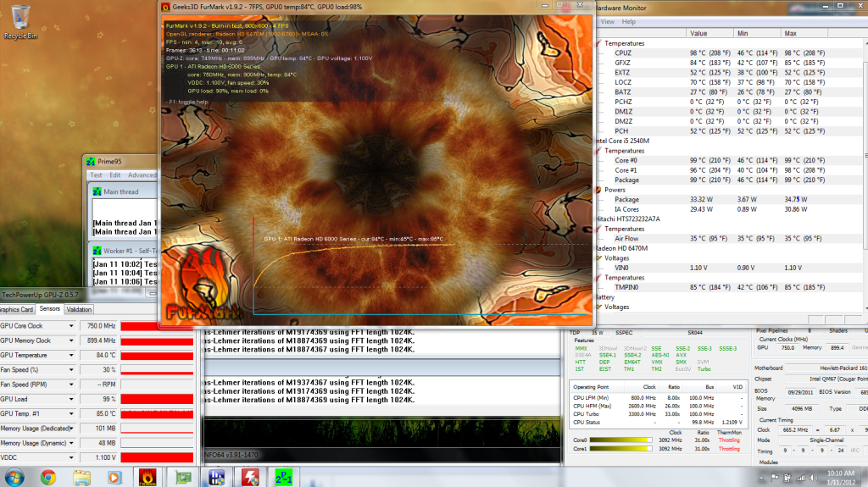
Task: Click GPU Core Clock 750.0 MHz field
Action: click(98, 326)
